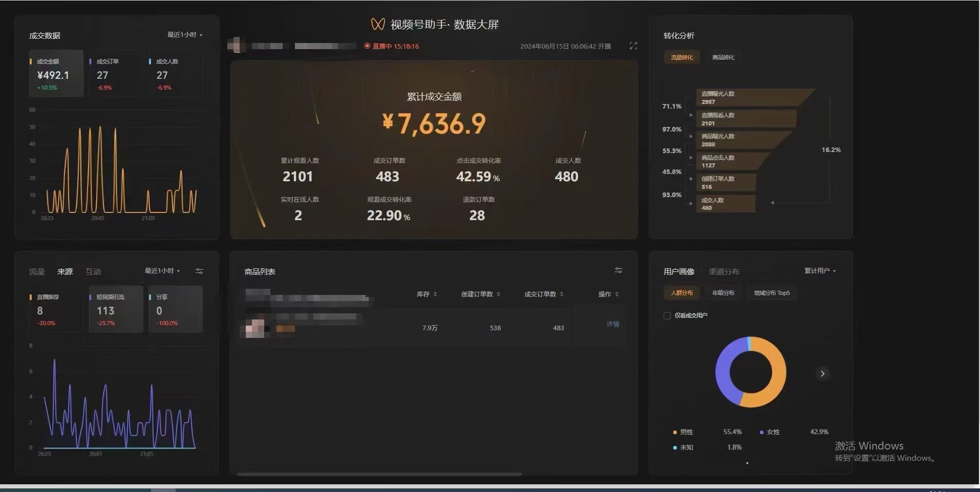Screen dimensions: 980x492
Task: Enable the 仅看成交用户 checkbox
Action: coord(667,316)
